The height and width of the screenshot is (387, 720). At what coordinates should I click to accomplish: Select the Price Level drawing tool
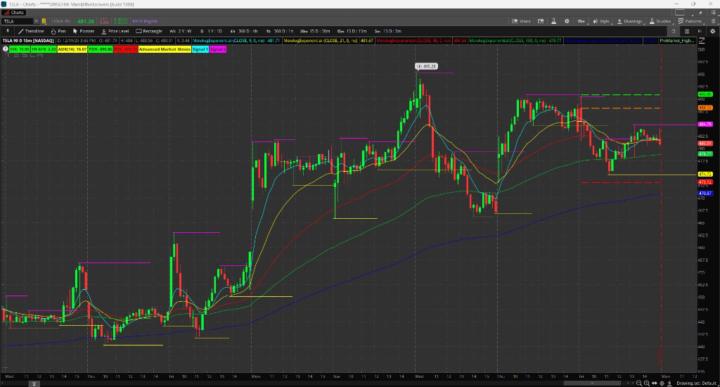[x=115, y=31]
